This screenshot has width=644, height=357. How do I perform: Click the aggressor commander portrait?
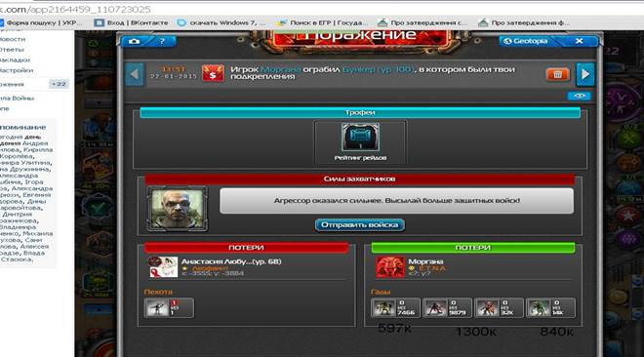178,209
